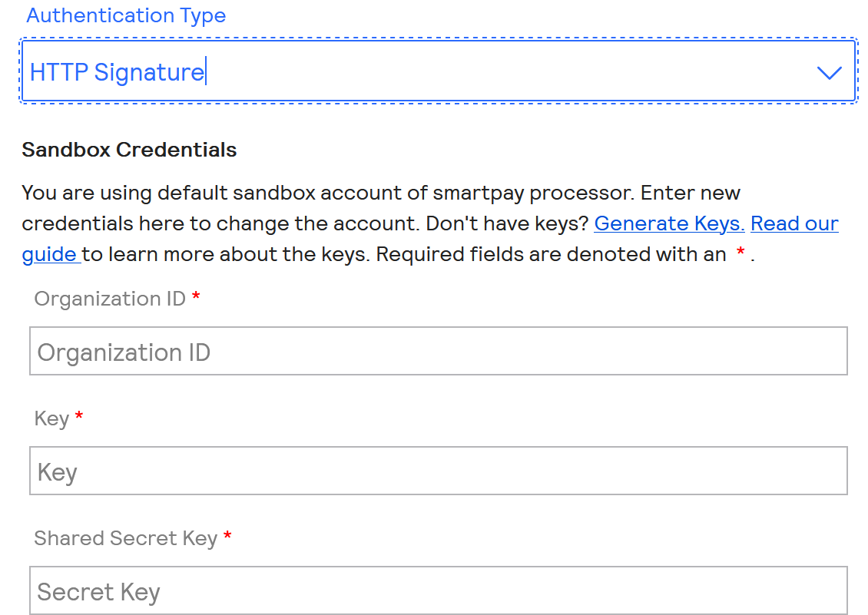Click the Authentication Type label
Image resolution: width=868 pixels, height=615 pixels.
point(126,15)
